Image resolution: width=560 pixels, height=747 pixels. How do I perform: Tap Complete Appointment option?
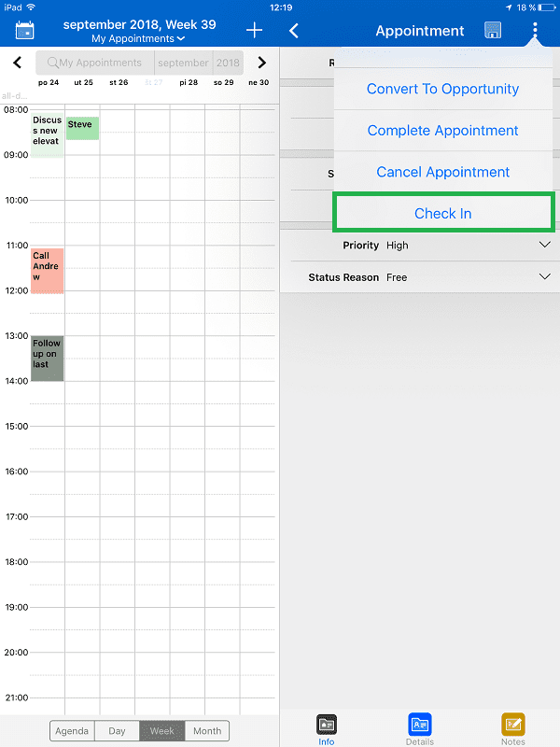(442, 131)
